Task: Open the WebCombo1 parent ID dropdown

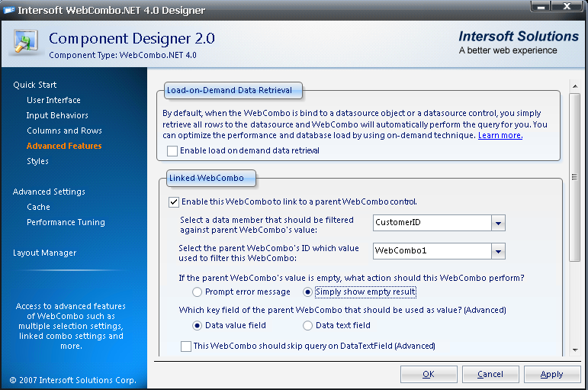Action: 498,251
